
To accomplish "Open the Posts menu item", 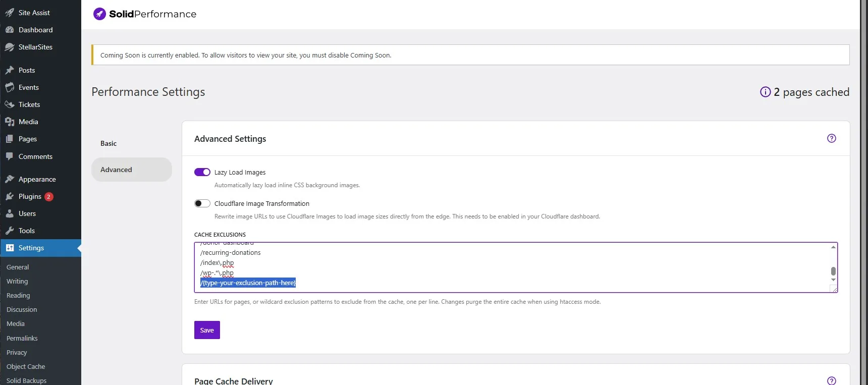I will coord(40,70).
